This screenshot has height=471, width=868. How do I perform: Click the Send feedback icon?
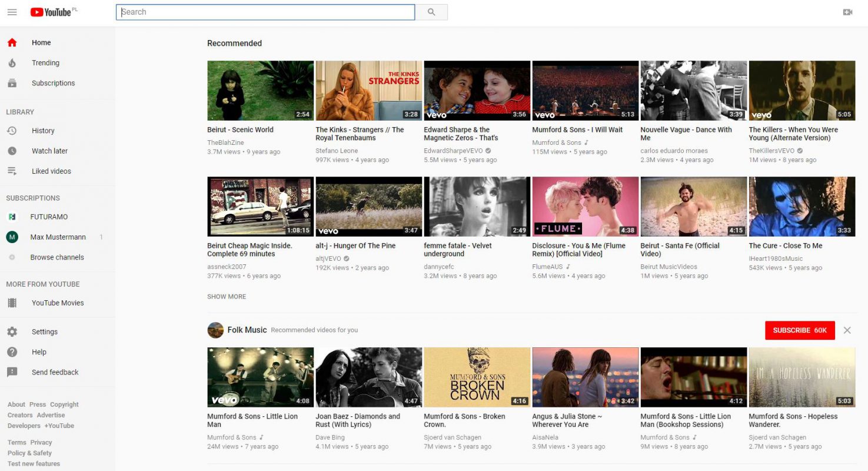12,372
